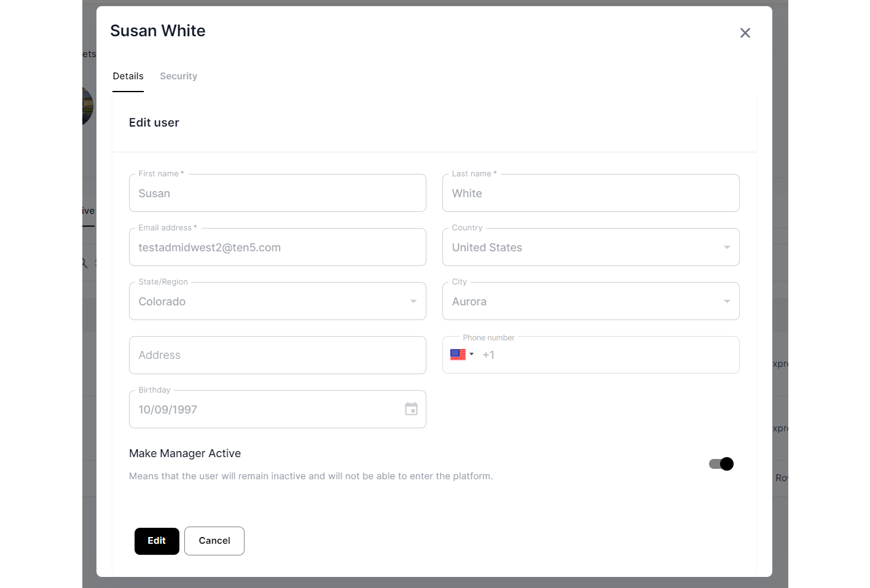Screen dimensions: 870x588
Task: Click the partially hidden search magnifier icon
Action: [85, 263]
